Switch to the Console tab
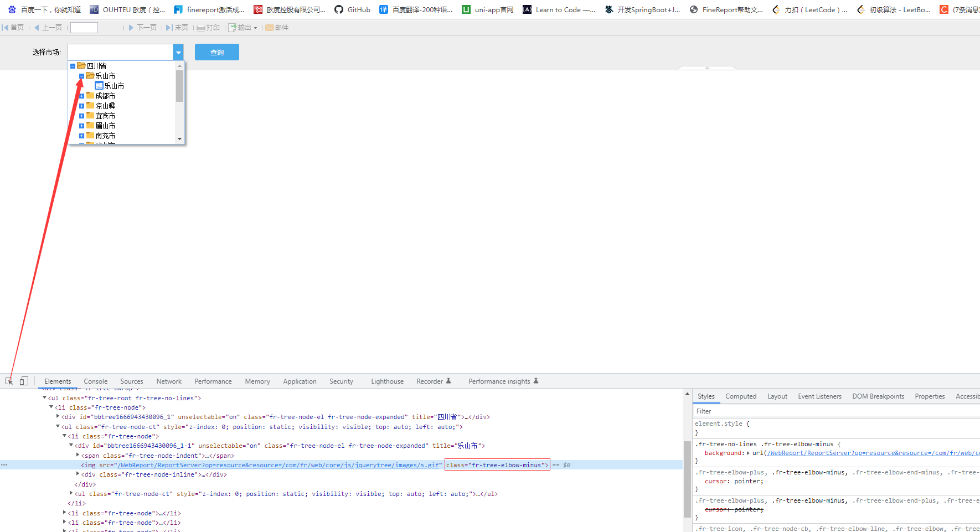 [96, 381]
